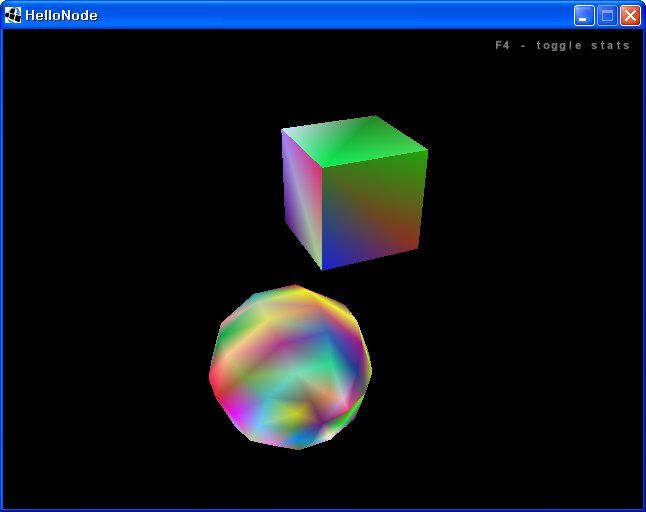This screenshot has width=646, height=512.
Task: Click the HelloNode title text
Action: click(x=61, y=16)
